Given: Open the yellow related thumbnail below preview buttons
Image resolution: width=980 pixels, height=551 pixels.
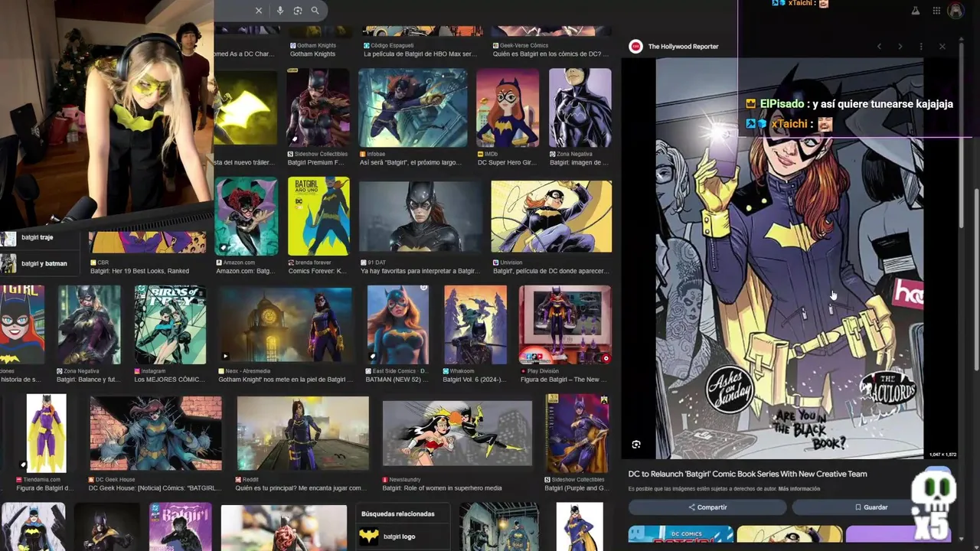Looking at the screenshot, I should click(789, 534).
